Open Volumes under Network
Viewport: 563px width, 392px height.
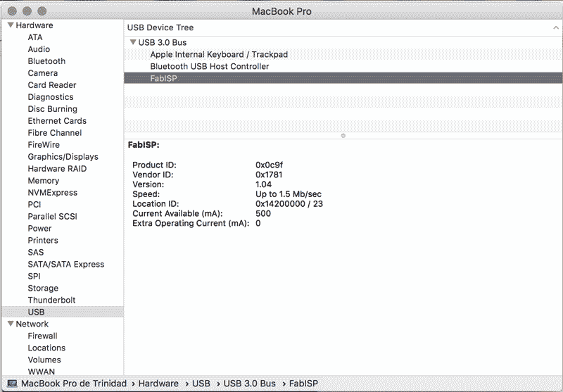pyautogui.click(x=44, y=360)
